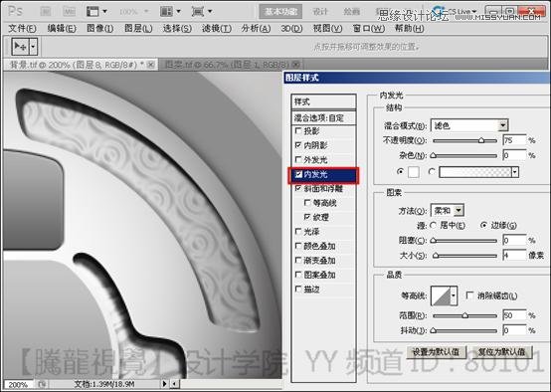Enable the 光泽 satin checkbox
Image resolution: width=551 pixels, height=392 pixels.
pyautogui.click(x=298, y=232)
